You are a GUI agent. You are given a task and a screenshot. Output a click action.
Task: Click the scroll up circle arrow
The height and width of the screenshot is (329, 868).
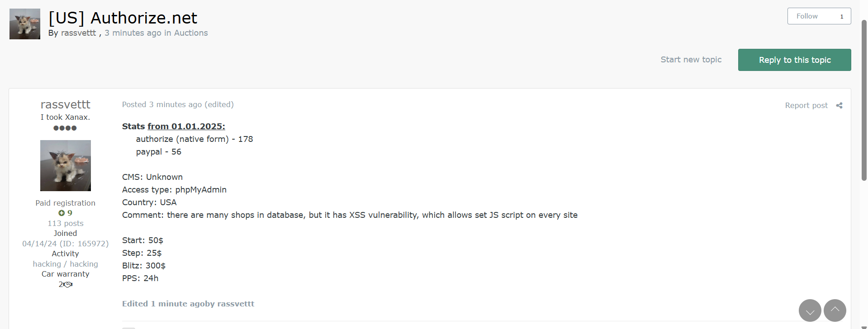click(x=835, y=310)
